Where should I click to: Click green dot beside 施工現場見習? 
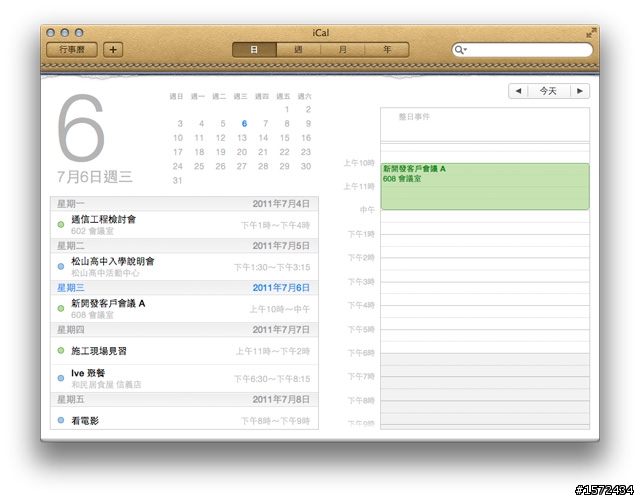pyautogui.click(x=61, y=351)
